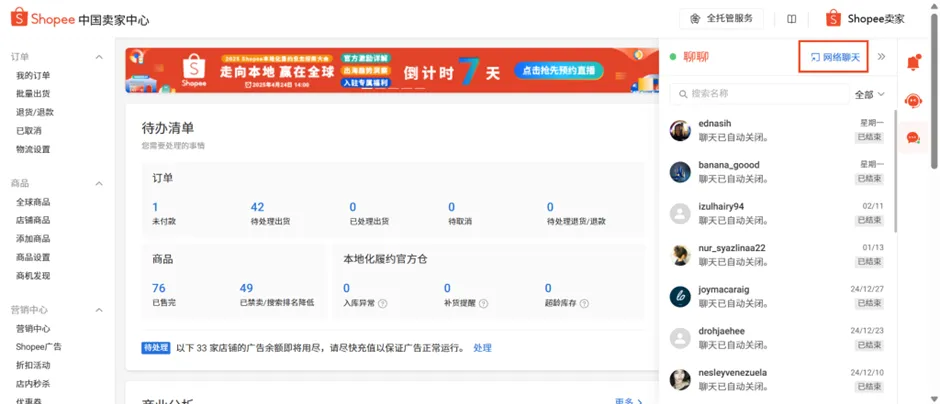This screenshot has width=940, height=404.
Task: Click the page scroll-down arrow
Action: [x=934, y=399]
